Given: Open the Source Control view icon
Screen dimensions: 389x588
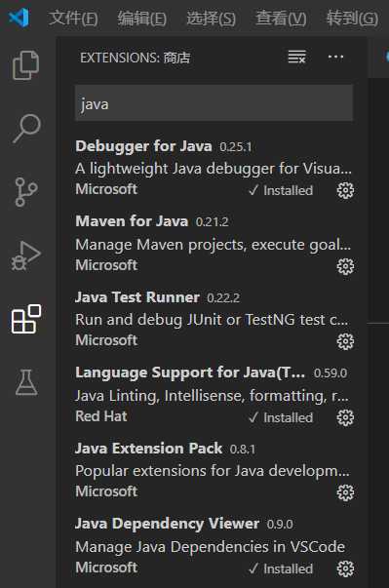Looking at the screenshot, I should (26, 192).
